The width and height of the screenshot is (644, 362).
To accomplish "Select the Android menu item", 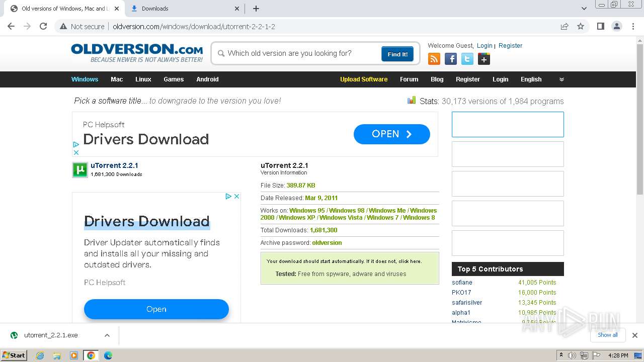I will pos(207,79).
